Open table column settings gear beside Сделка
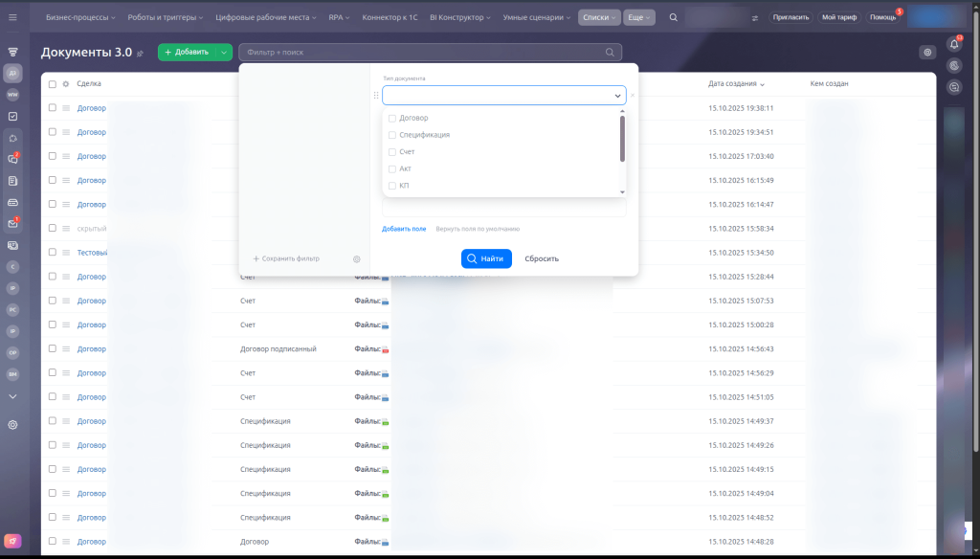The image size is (980, 559). click(x=66, y=83)
